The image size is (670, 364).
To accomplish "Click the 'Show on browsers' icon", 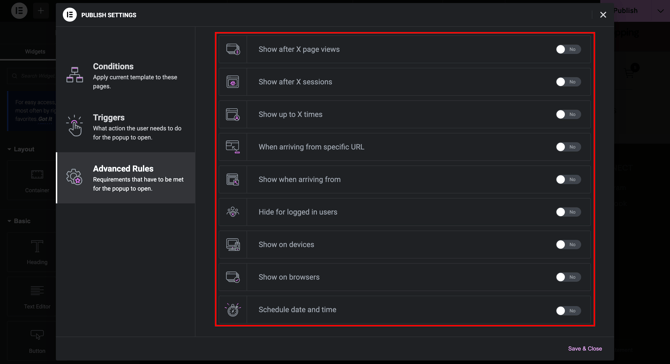I will [x=233, y=277].
